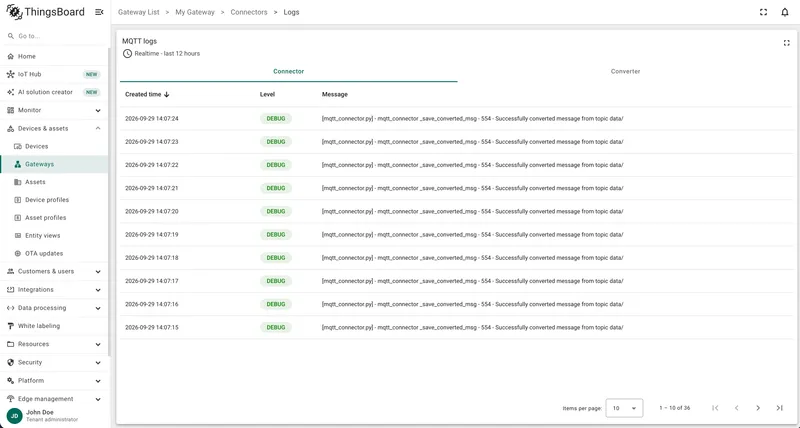Expand the Edge management chevron
800x428 pixels.
98,399
